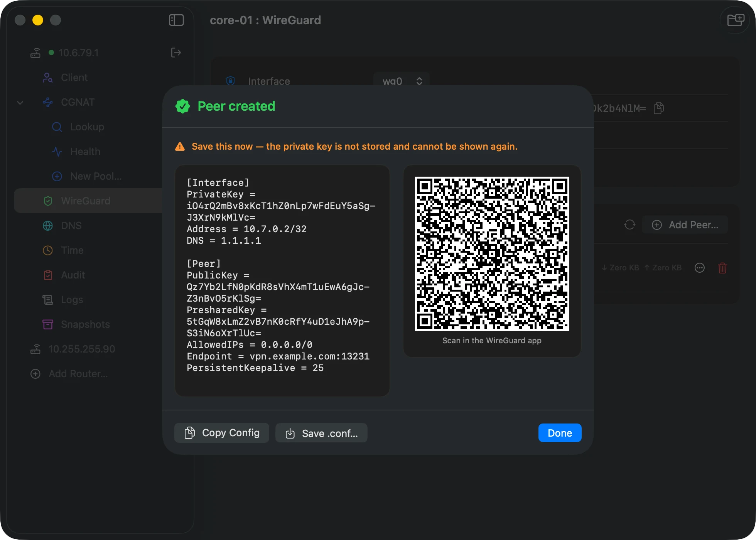Click the WireGuard shield icon in sidebar
This screenshot has width=756, height=540.
[48, 201]
